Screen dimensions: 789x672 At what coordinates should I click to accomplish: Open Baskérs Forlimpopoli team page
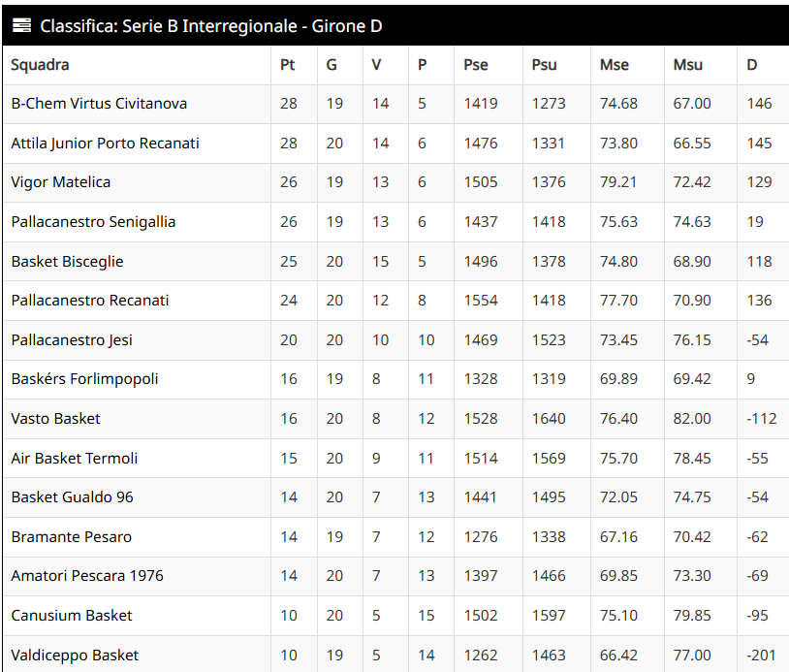coord(84,379)
